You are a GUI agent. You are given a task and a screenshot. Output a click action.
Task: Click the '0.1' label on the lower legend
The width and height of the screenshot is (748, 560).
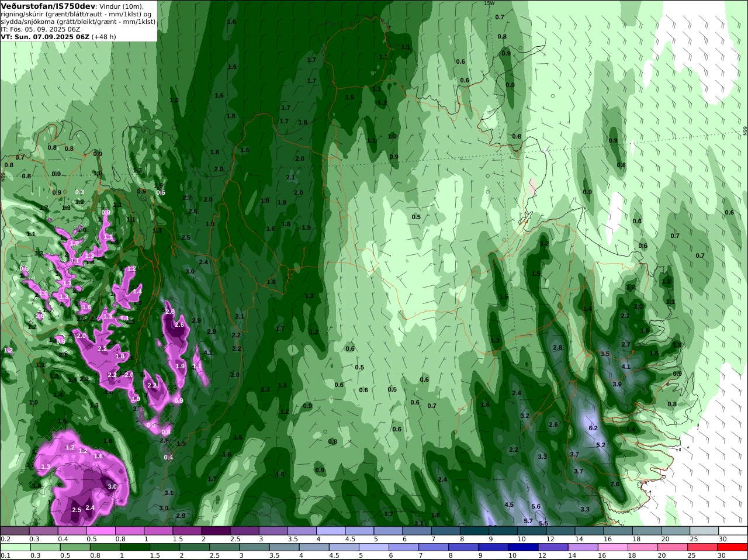point(5,555)
